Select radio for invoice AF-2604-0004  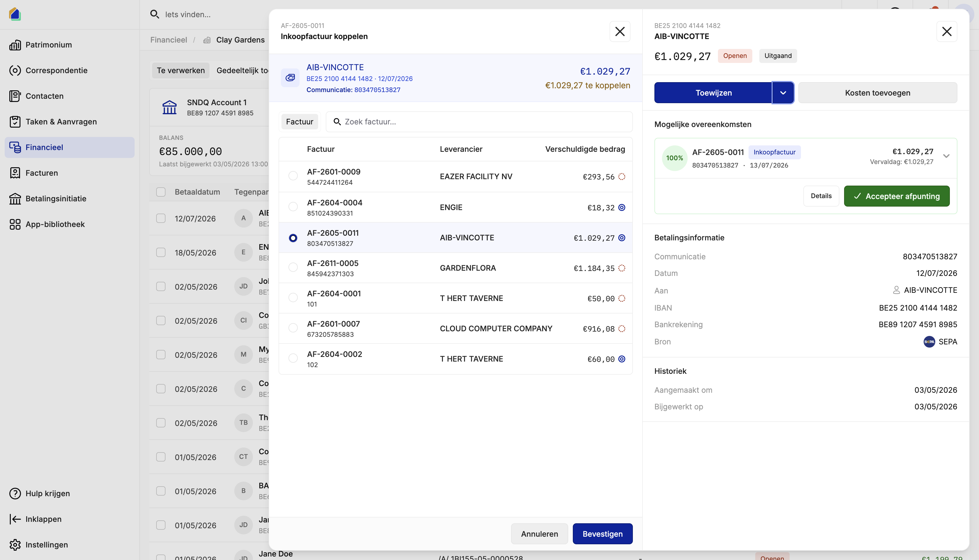[x=293, y=207]
